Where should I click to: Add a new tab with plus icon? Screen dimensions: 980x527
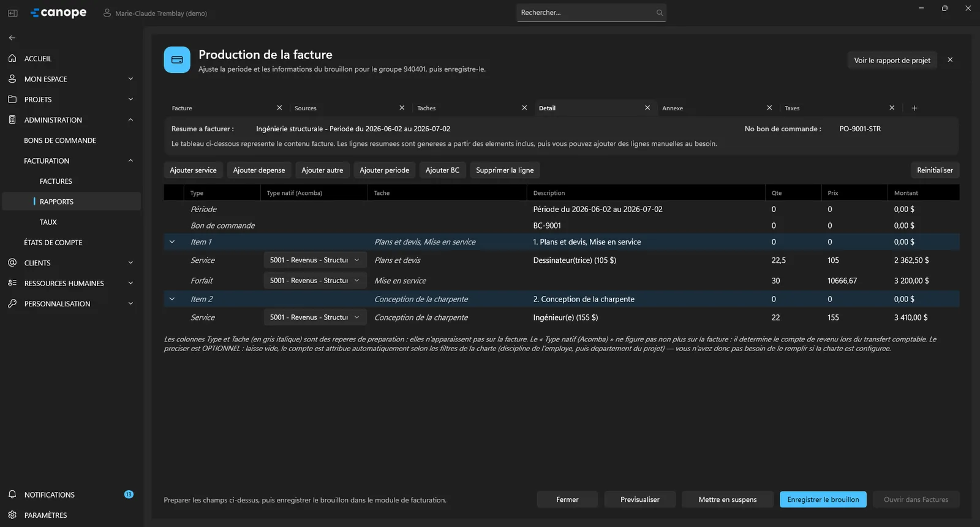point(914,108)
